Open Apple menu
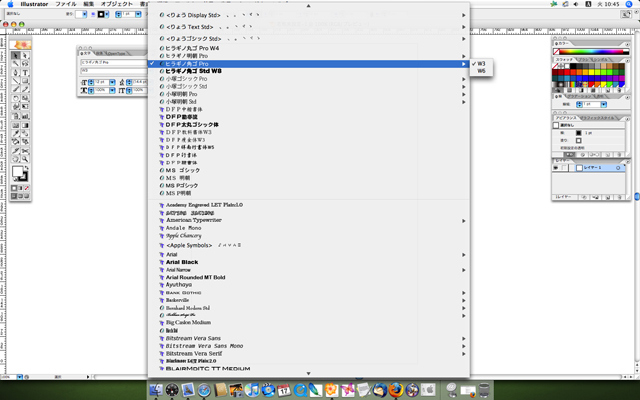Screen dimensions: 640x400 pyautogui.click(x=10, y=4)
